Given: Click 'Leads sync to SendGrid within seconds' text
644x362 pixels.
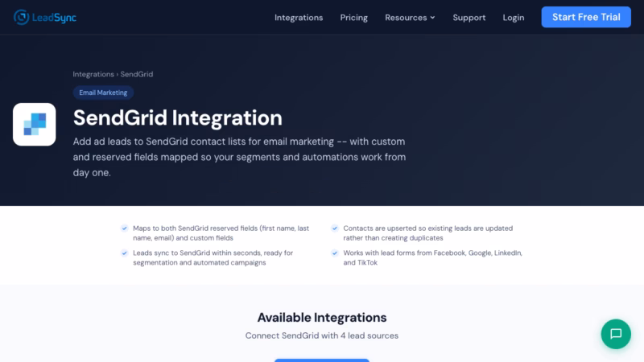Looking at the screenshot, I should 213,257.
